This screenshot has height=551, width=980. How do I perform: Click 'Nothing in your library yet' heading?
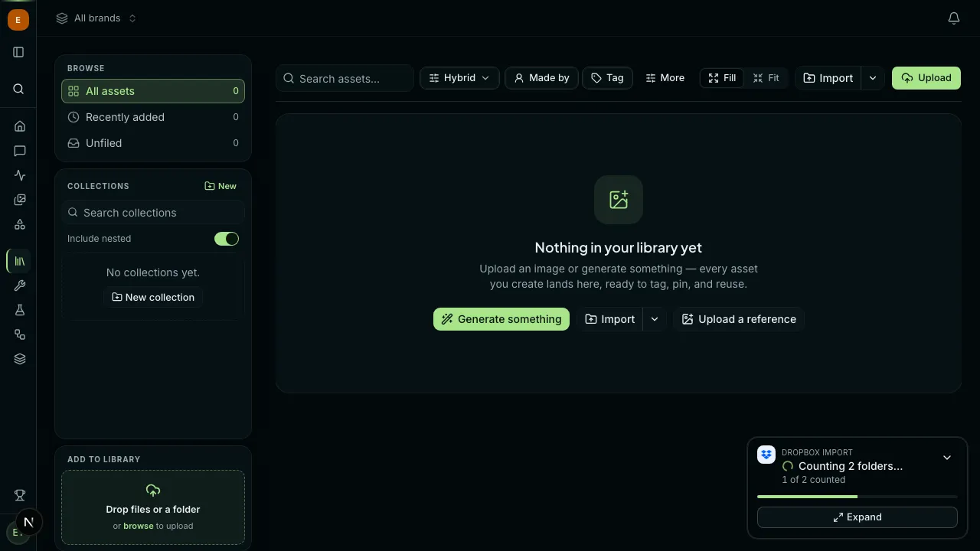619,248
